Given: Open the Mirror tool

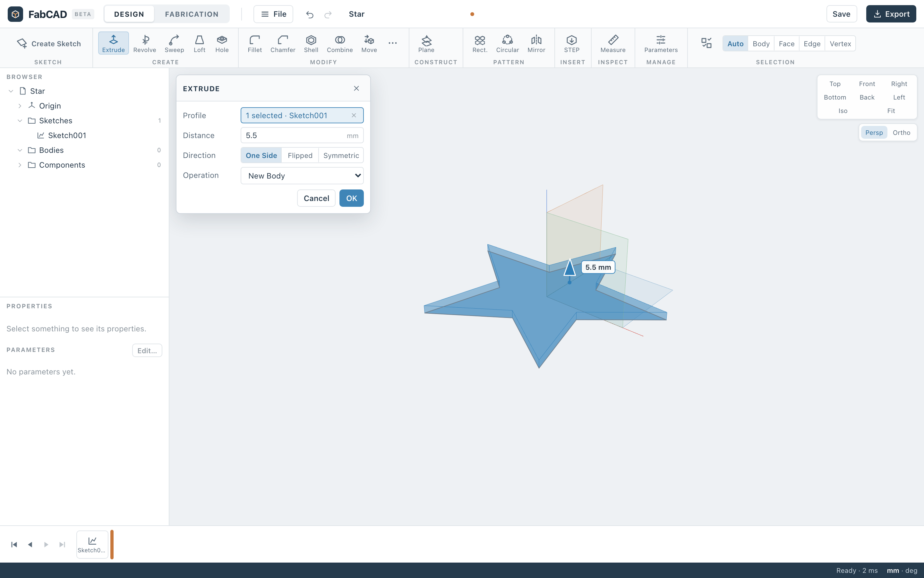Looking at the screenshot, I should pyautogui.click(x=536, y=44).
